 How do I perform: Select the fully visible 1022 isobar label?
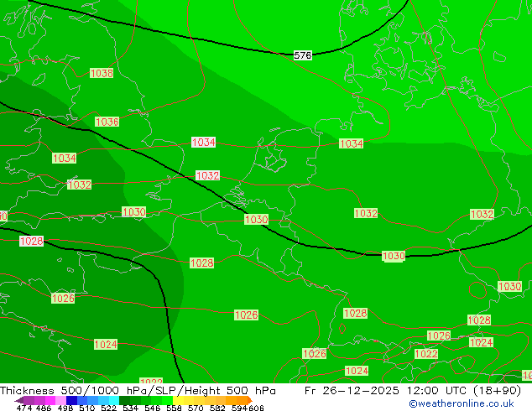tap(426, 354)
